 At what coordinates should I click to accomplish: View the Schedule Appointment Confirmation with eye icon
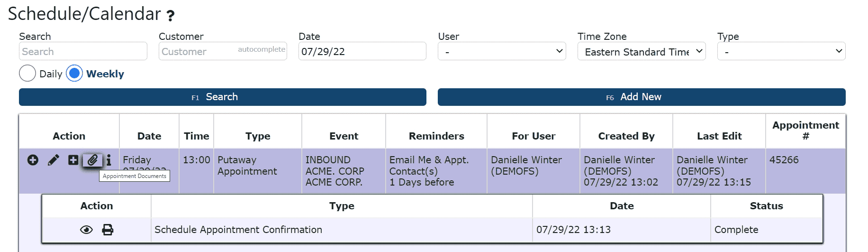tap(86, 230)
